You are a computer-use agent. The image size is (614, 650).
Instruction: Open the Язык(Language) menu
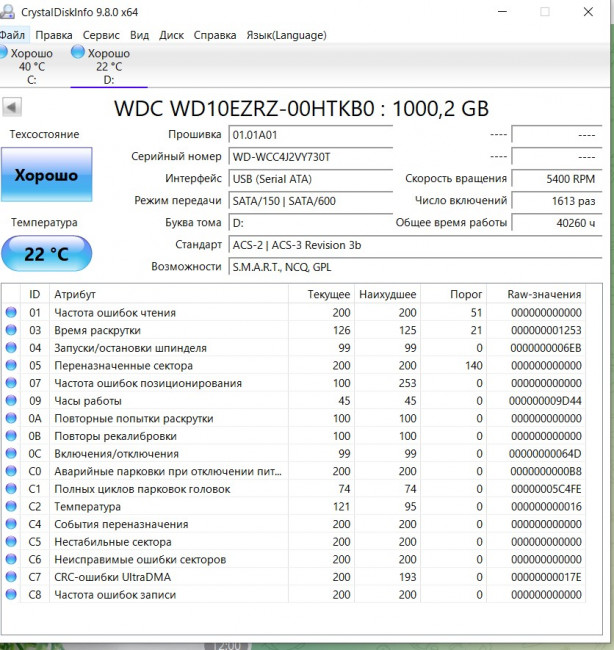point(286,35)
